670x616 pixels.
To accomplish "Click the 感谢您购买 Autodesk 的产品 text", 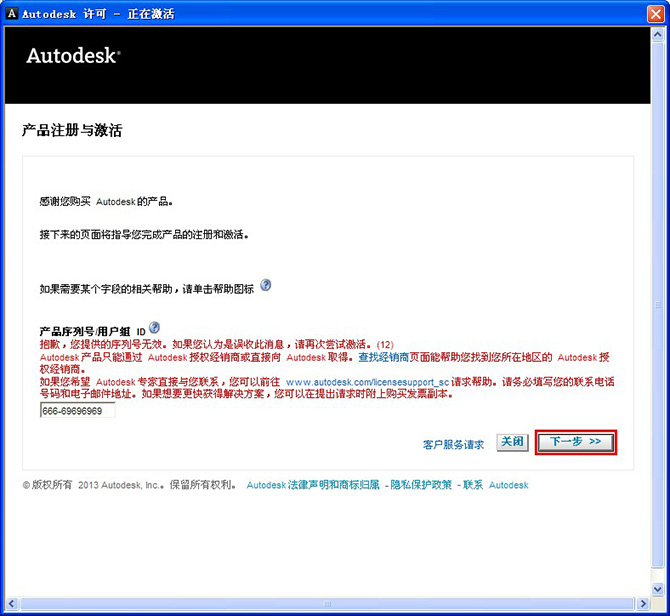I will click(x=106, y=201).
